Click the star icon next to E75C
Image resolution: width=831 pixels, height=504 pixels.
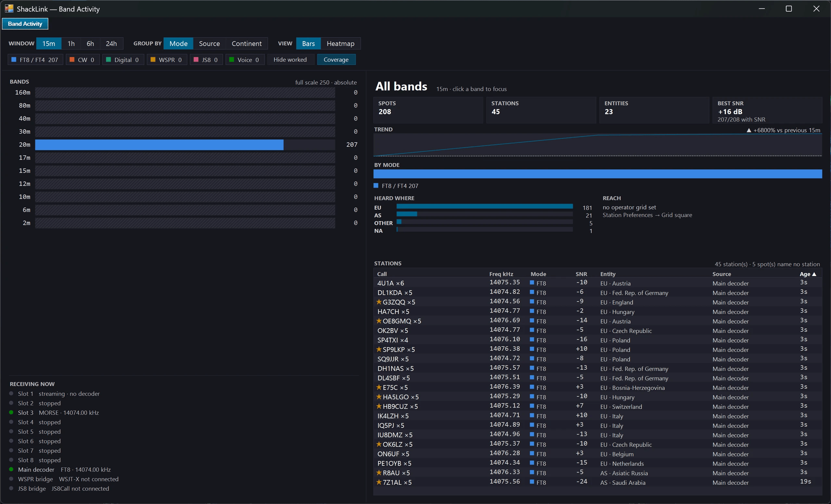(379, 387)
